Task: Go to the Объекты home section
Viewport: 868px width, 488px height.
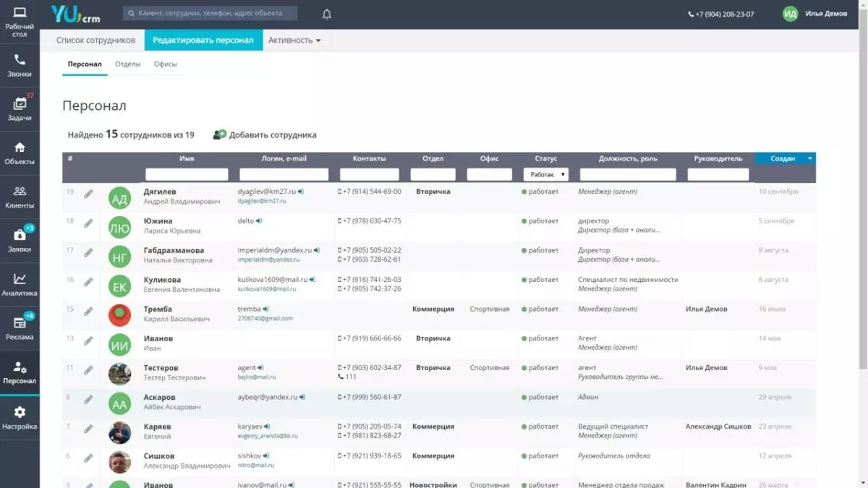Action: point(20,153)
